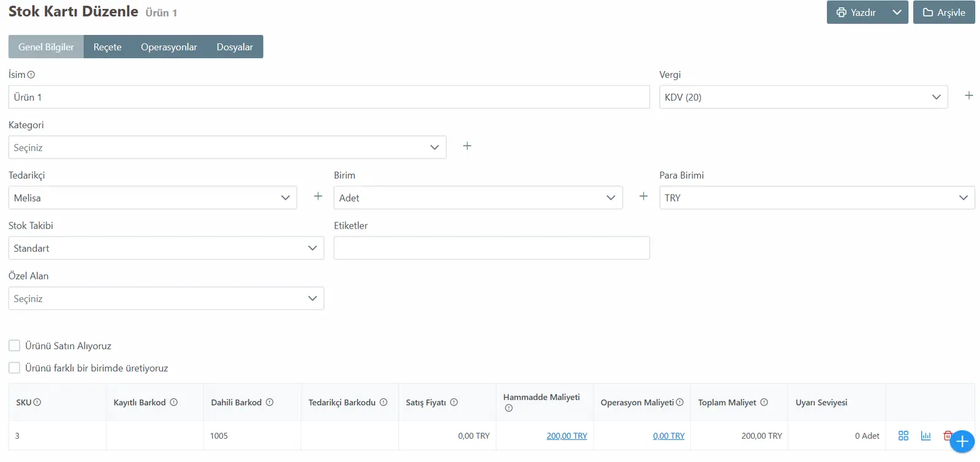Screen dimensions: 980x462
Task: Open the Özel Alan dropdown
Action: tap(166, 298)
